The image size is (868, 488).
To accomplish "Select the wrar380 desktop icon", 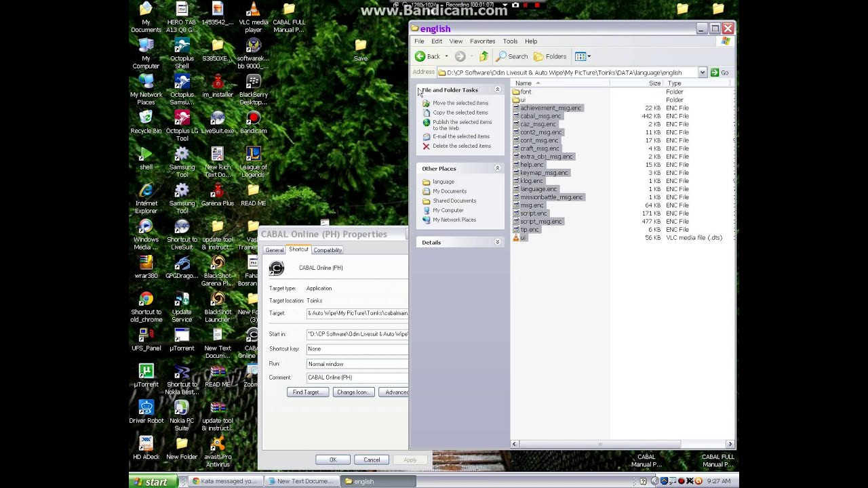I will click(146, 266).
